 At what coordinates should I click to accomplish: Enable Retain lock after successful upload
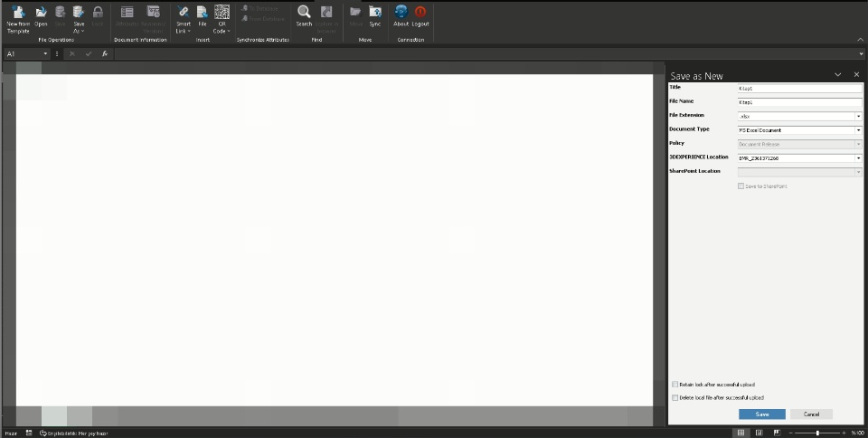coord(675,385)
